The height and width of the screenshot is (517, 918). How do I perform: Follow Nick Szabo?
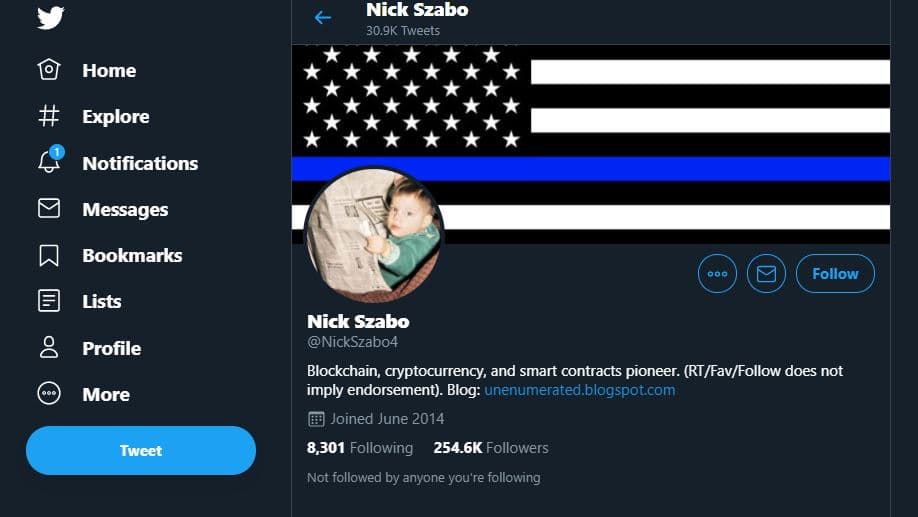(835, 273)
